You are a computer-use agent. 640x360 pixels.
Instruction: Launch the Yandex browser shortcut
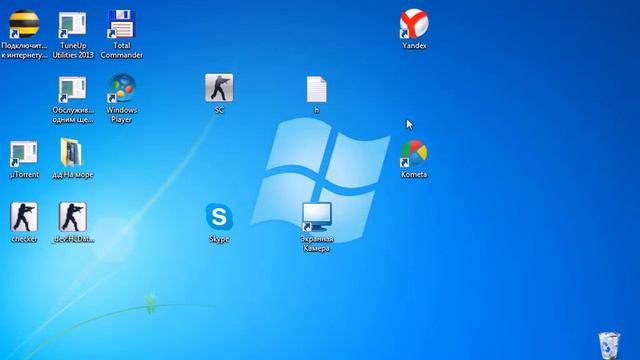[x=414, y=24]
